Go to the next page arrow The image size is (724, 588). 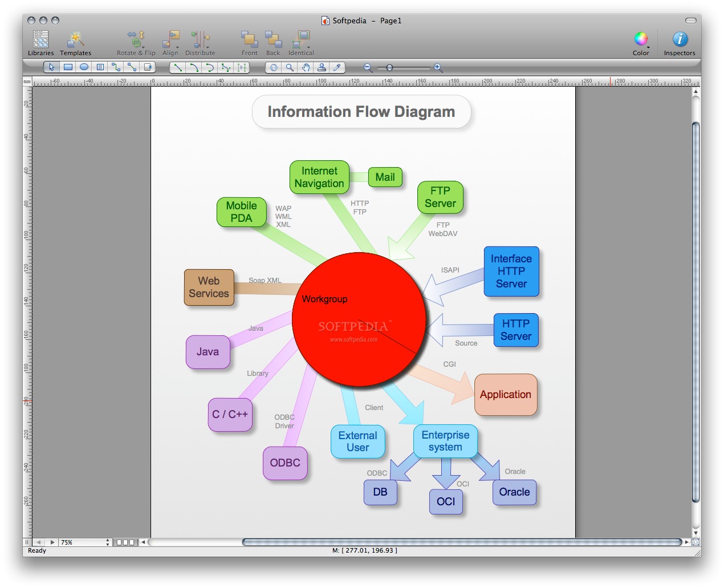point(52,542)
